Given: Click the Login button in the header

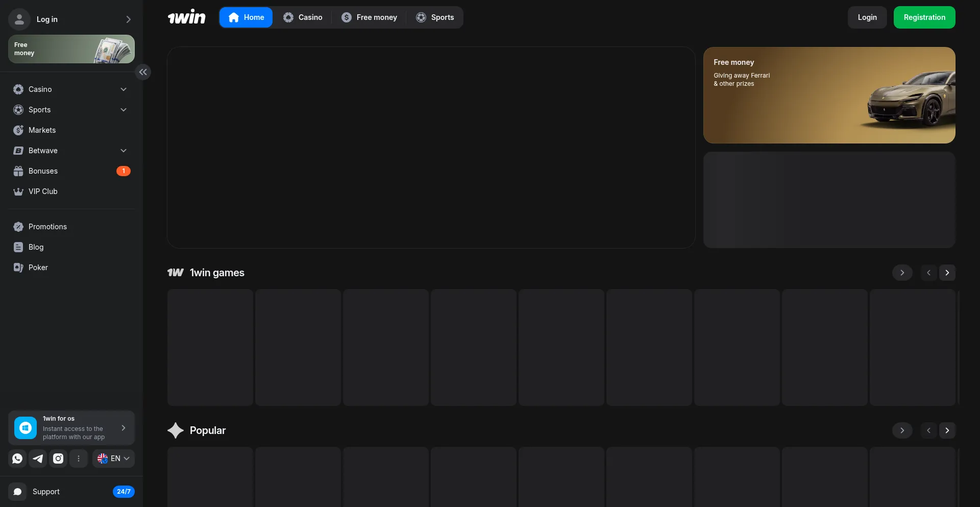Looking at the screenshot, I should pos(867,17).
